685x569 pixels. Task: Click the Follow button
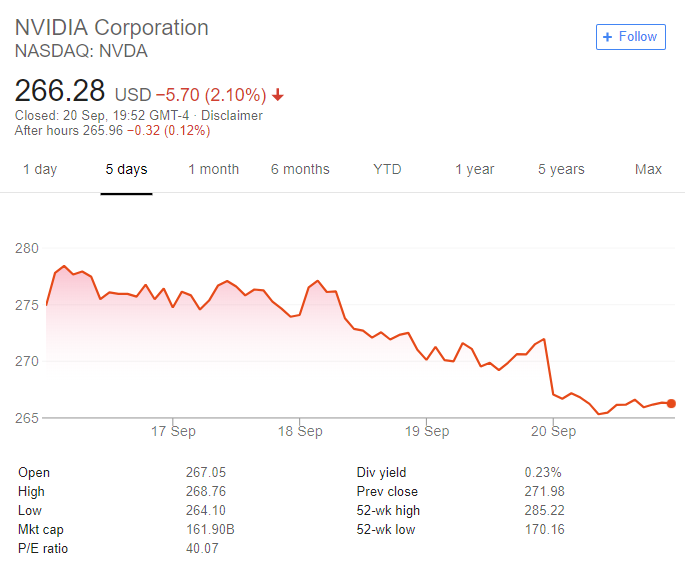(x=630, y=37)
